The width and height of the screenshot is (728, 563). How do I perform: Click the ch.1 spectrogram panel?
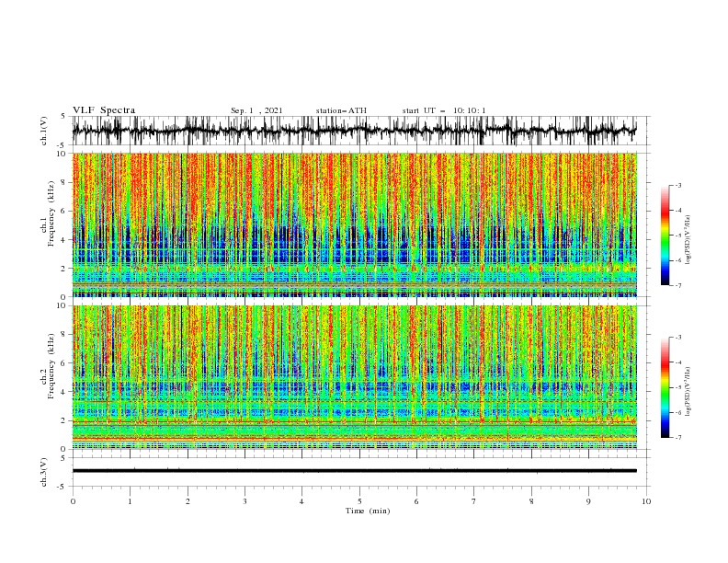(354, 224)
